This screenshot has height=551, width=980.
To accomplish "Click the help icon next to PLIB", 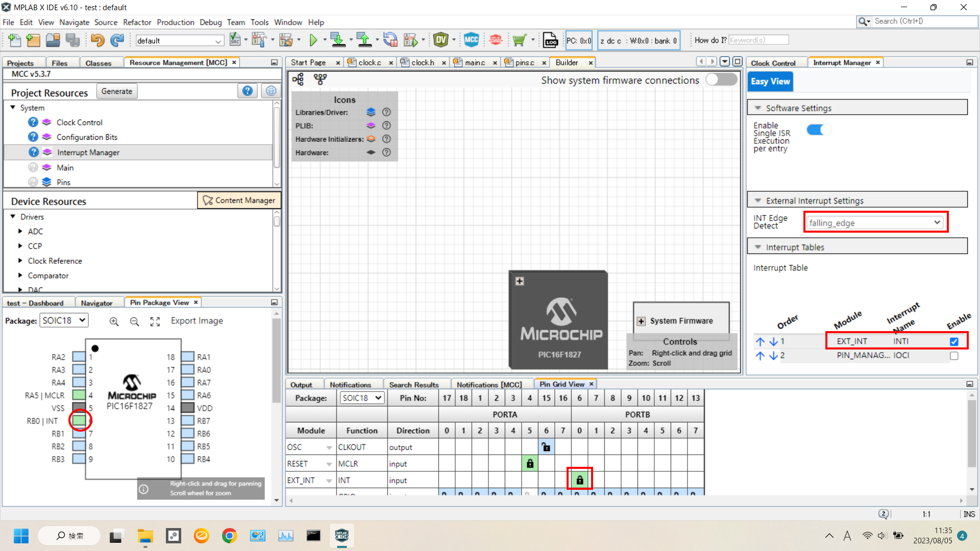I will pos(386,126).
